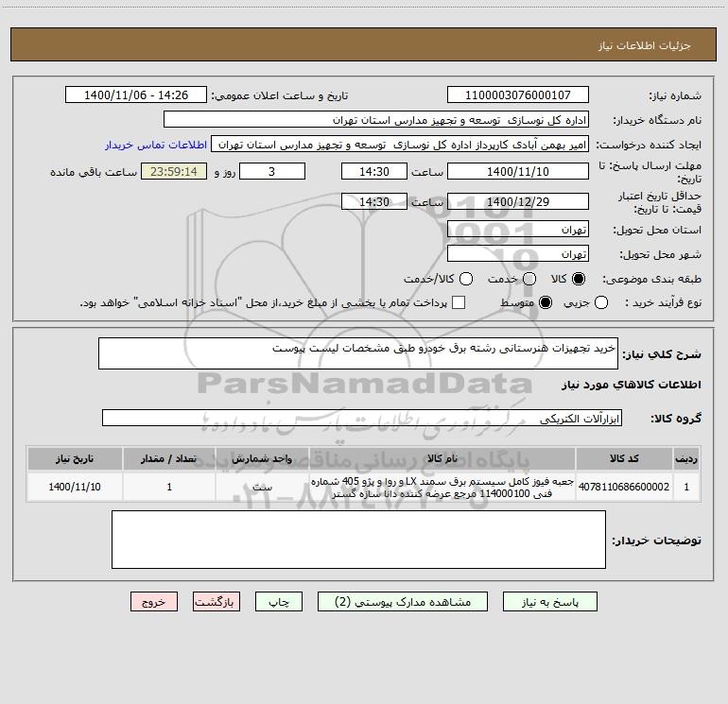Select the کالا radio button
728x704 pixels.
coord(579,279)
